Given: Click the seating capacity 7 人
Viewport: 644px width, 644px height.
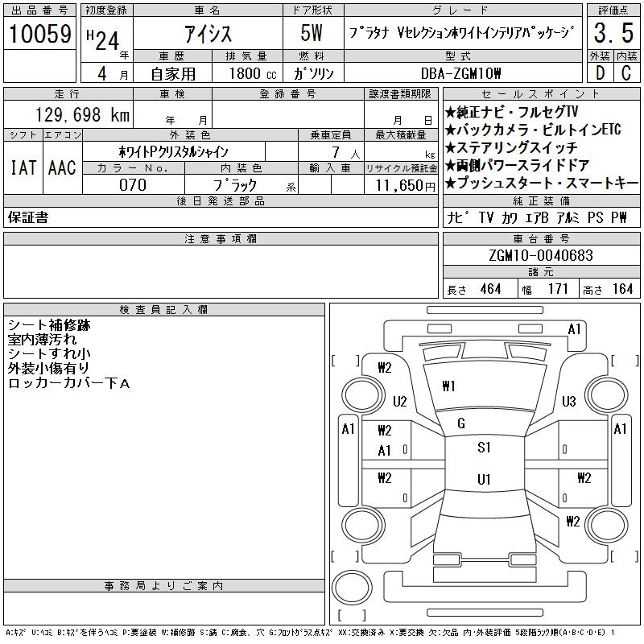Looking at the screenshot, I should 346,153.
